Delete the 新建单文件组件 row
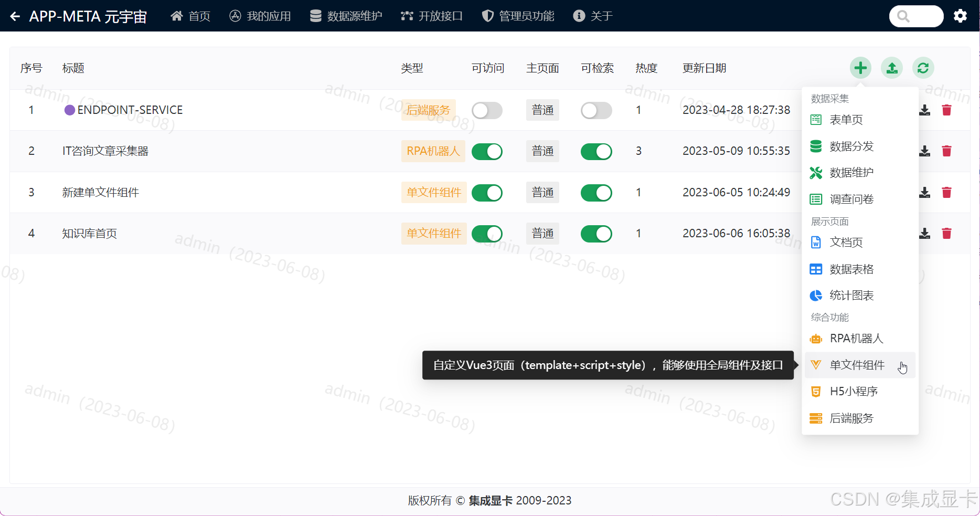This screenshot has height=516, width=980. tap(946, 193)
